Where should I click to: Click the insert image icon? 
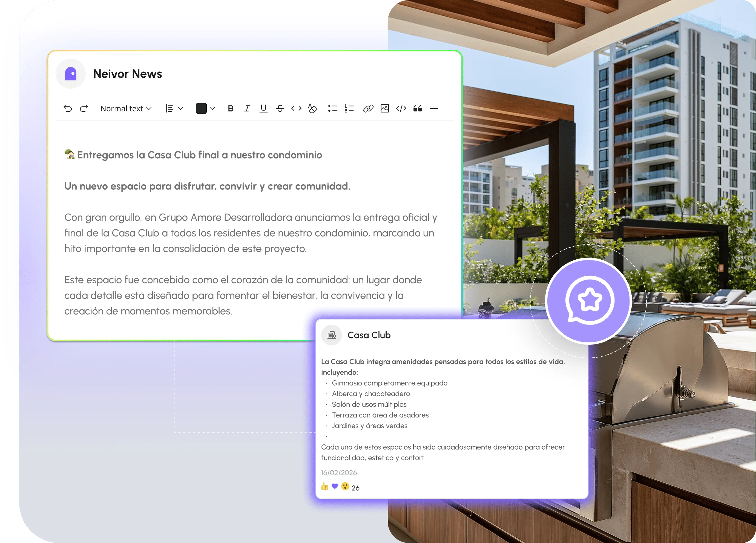coord(385,108)
